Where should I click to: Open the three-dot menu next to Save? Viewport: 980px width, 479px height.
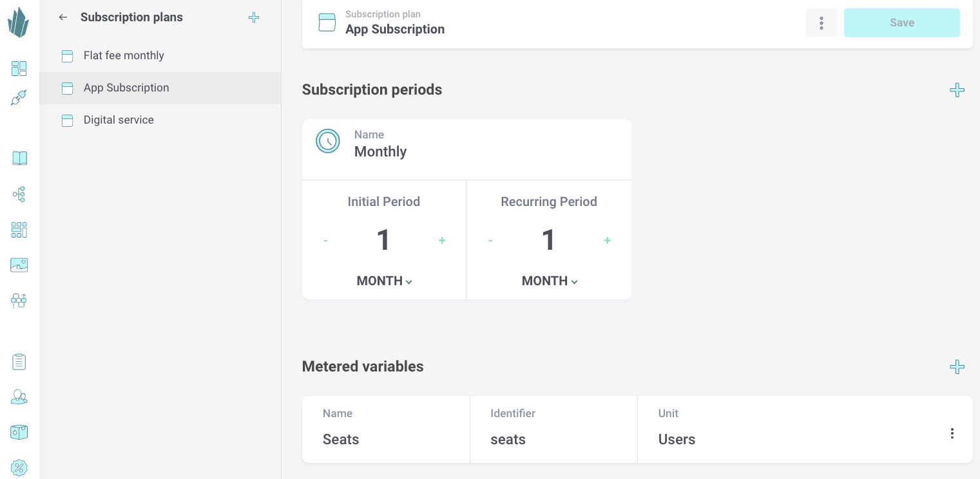[x=821, y=23]
